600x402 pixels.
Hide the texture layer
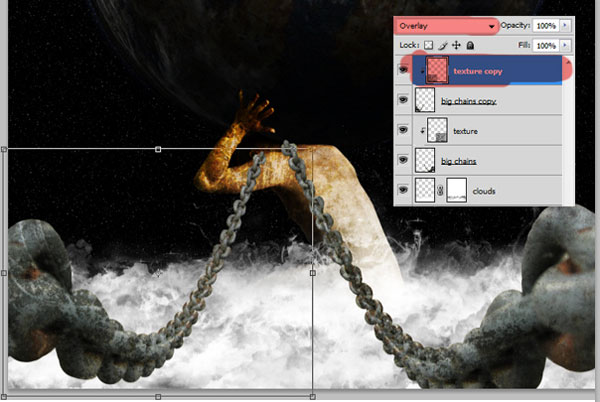tap(403, 130)
